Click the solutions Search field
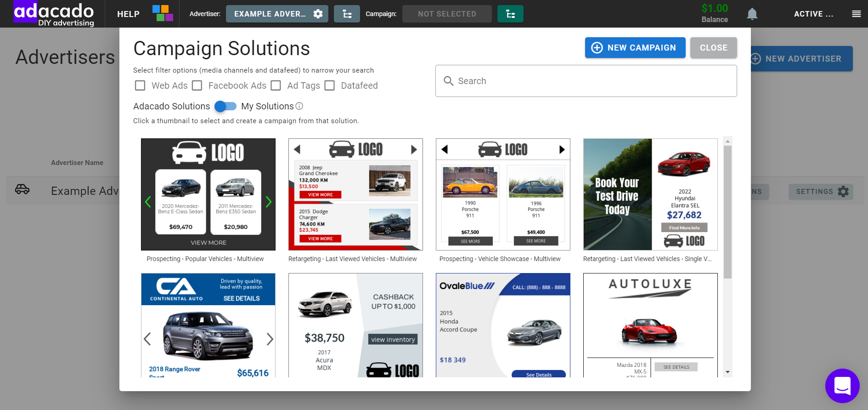Image resolution: width=868 pixels, height=410 pixels. (x=586, y=81)
